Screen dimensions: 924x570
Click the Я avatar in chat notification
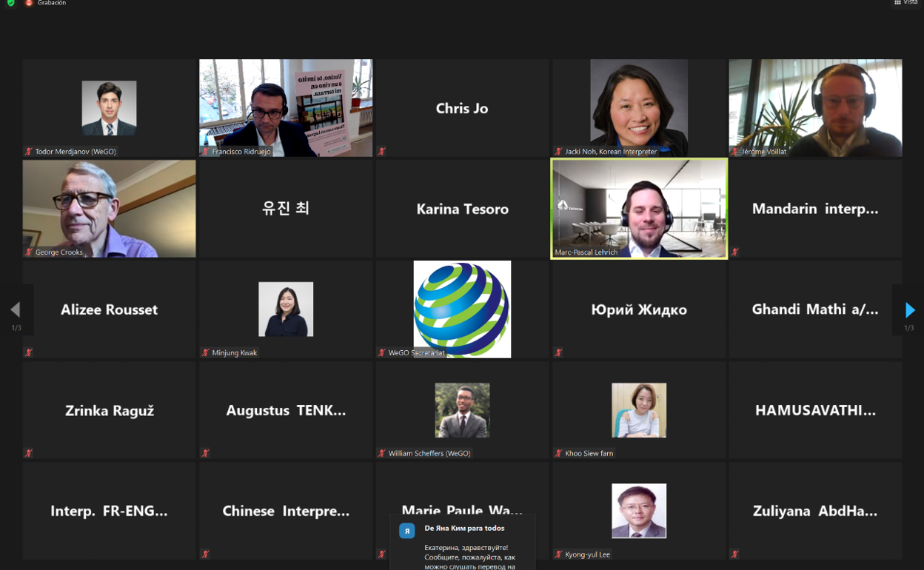coord(406,531)
